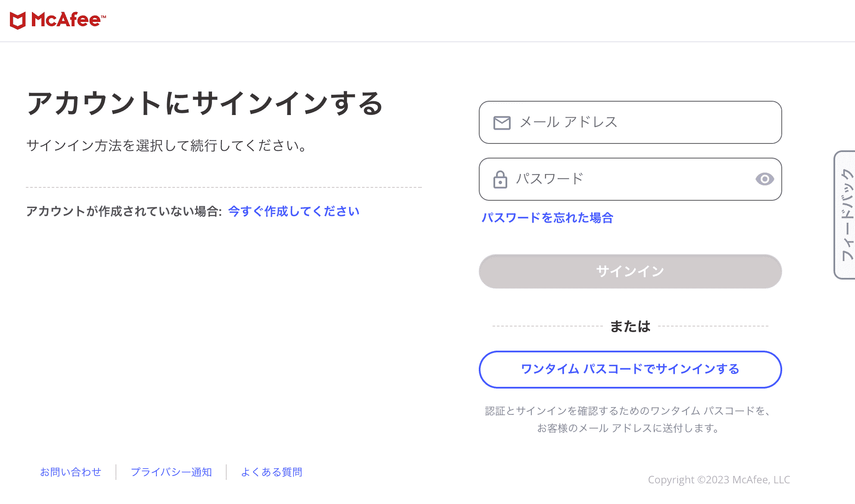Viewport: 855px width, 504px height.
Task: Open the パスワードを忘れた場合 link
Action: 547,218
